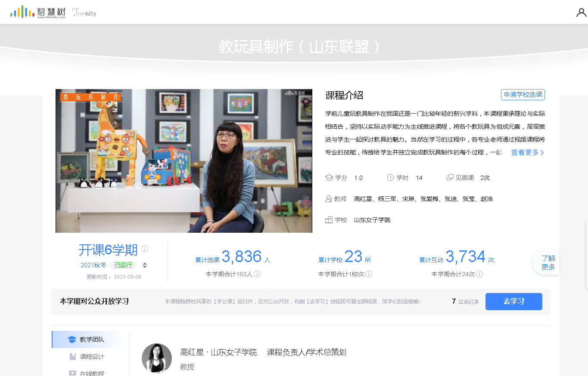Image resolution: width=588 pixels, height=376 pixels.
Task: Expand description with 查看更多
Action: coord(527,153)
